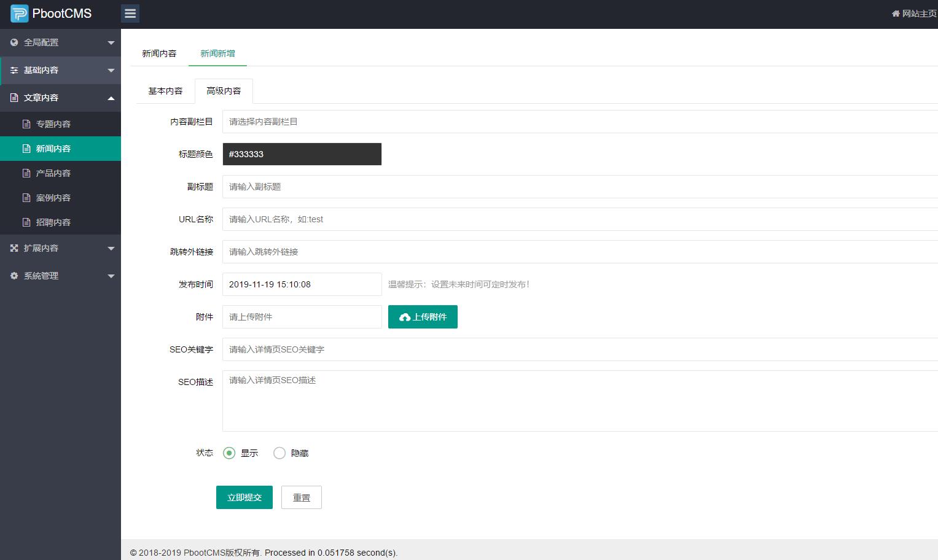Click the cloud upload icon in 上传附件
938x560 pixels.
click(x=405, y=317)
